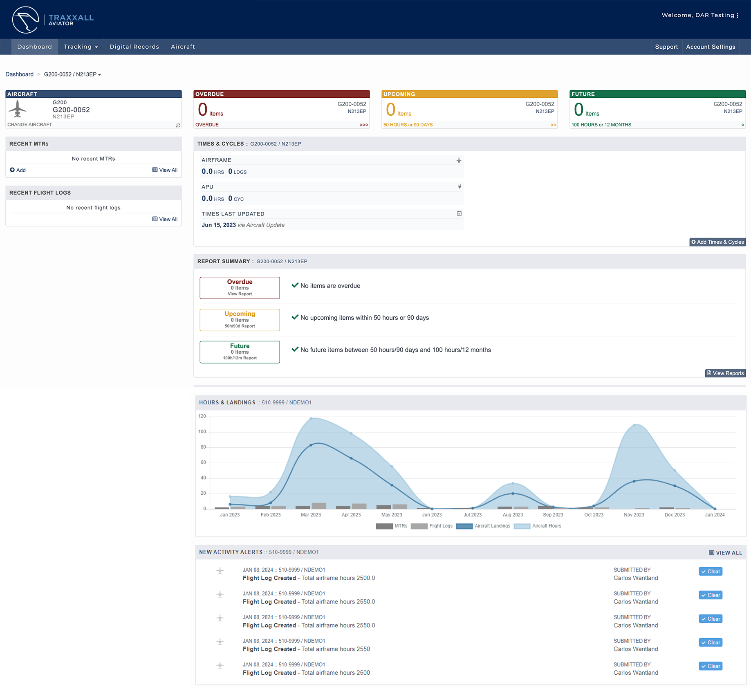This screenshot has width=751, height=700.
Task: Click the APU plug icon
Action: [x=460, y=187]
